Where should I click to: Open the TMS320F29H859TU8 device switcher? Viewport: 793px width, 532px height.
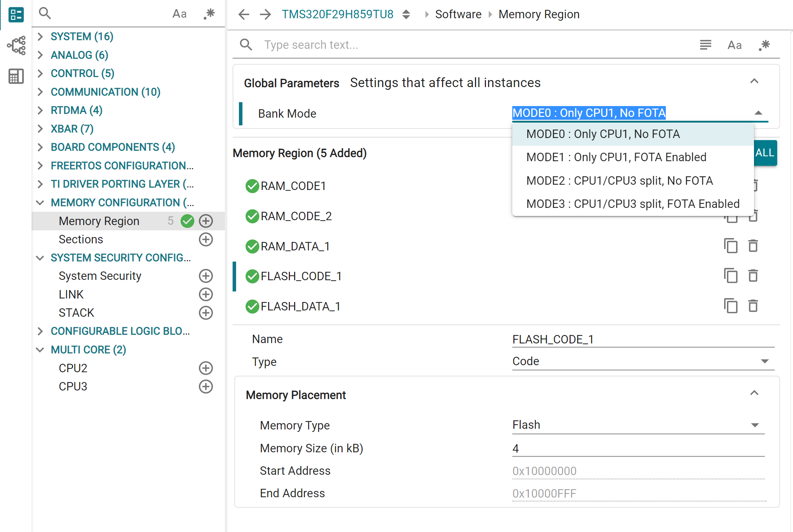pyautogui.click(x=337, y=14)
